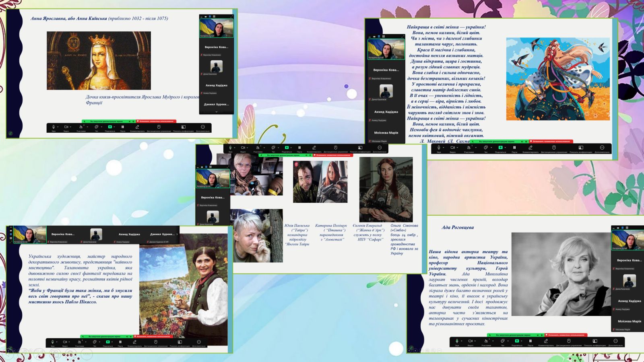The image size is (644, 362).
Task: Open Chat icon in the poem slide toolbar
Action: (x=485, y=148)
